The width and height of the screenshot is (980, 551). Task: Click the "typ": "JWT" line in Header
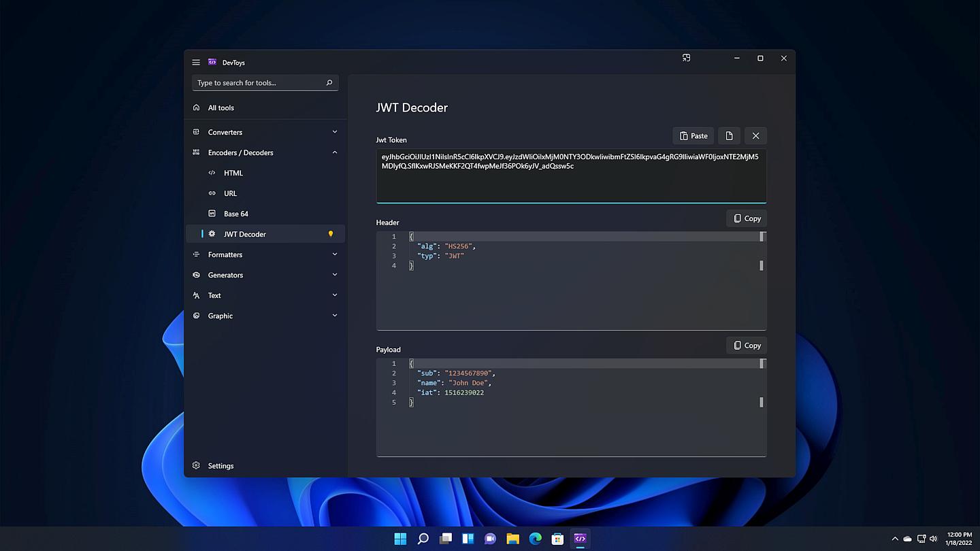pos(440,256)
